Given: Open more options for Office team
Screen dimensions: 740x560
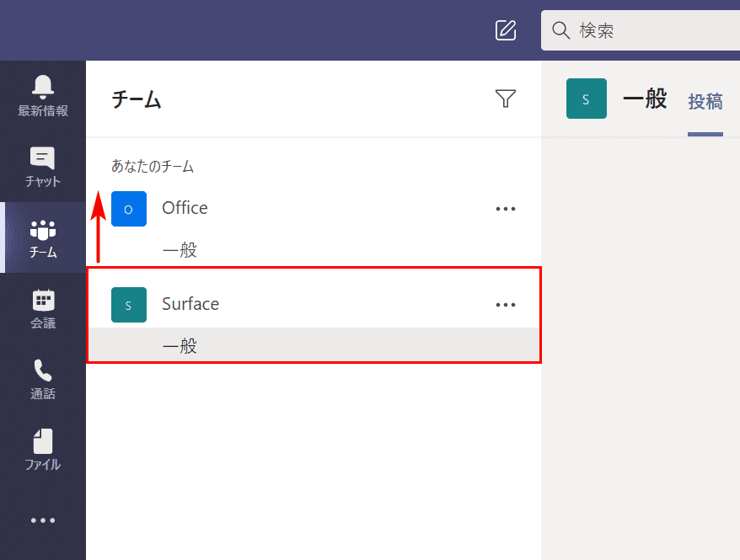Looking at the screenshot, I should click(506, 209).
